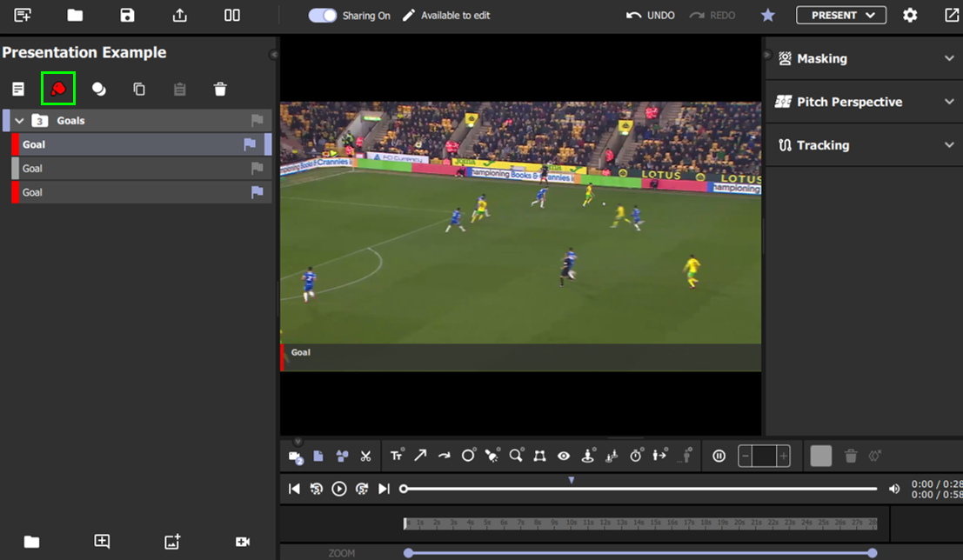Open settings with the gear icon
The image size is (963, 560).
910,16
